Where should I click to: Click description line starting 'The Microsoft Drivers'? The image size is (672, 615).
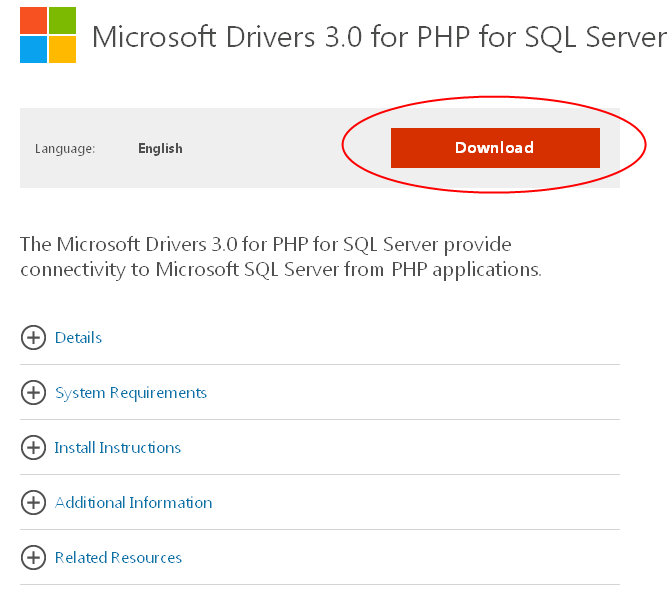tap(266, 245)
